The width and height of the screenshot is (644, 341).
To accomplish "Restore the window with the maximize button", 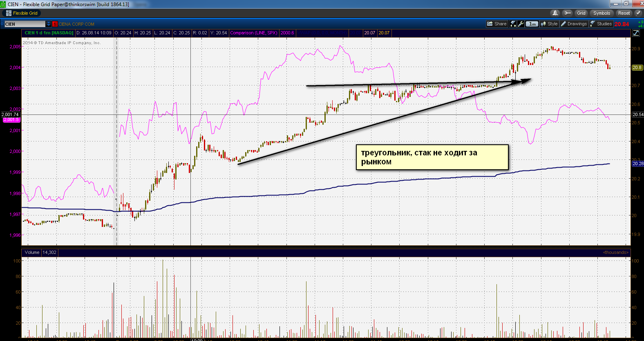I will pos(626,4).
